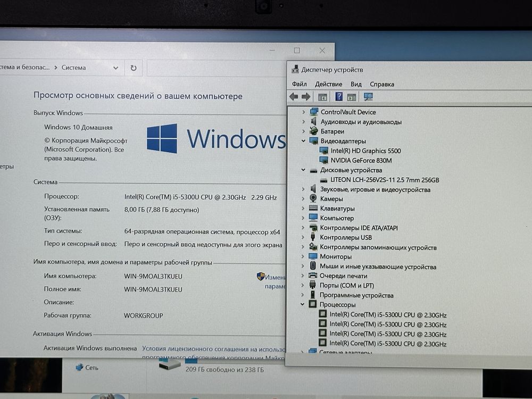Open the Вид menu
The width and height of the screenshot is (532, 399).
(356, 84)
